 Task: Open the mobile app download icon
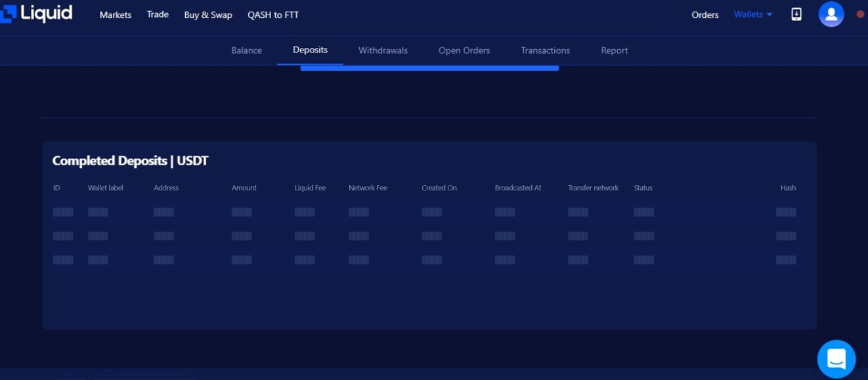(x=796, y=14)
